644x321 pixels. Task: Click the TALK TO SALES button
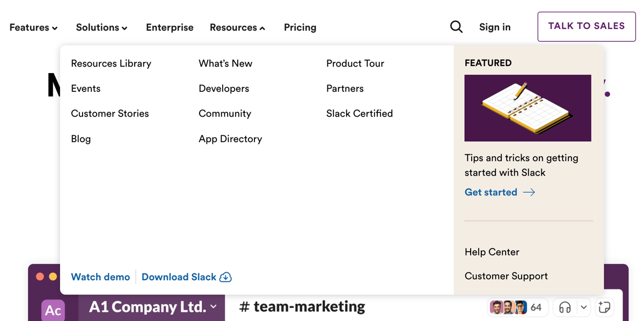(586, 26)
